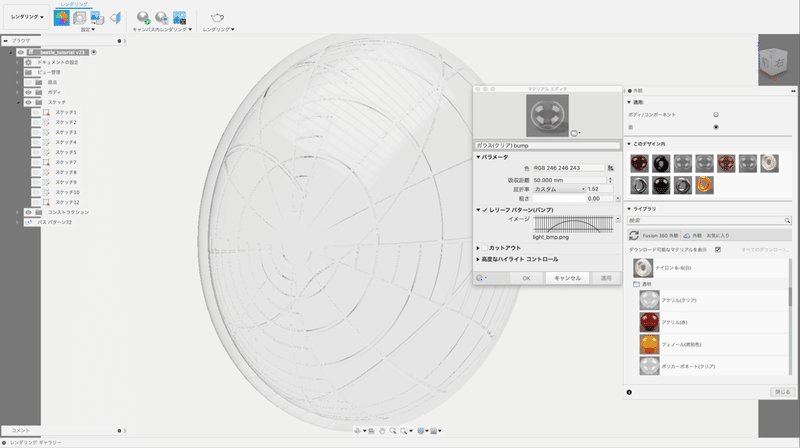Viewport: 800px width, 448px height.
Task: Expand the Advanced Highlight Controls section
Action: (478, 259)
